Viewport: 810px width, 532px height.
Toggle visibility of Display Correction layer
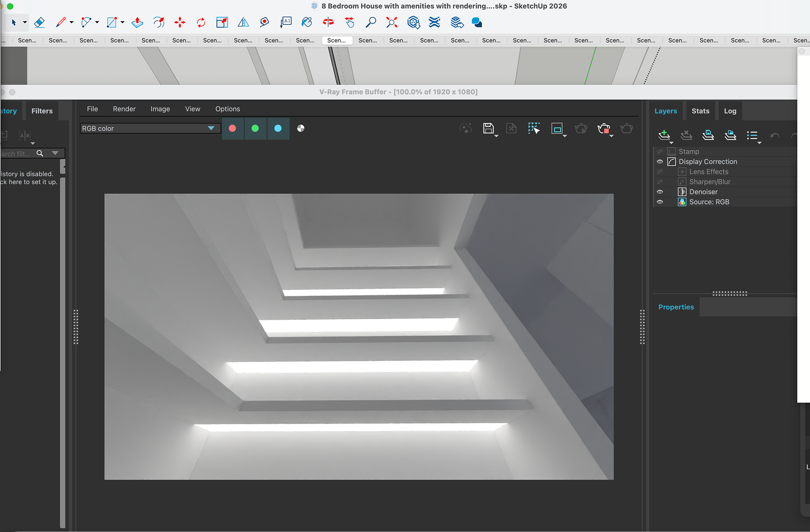(x=660, y=162)
